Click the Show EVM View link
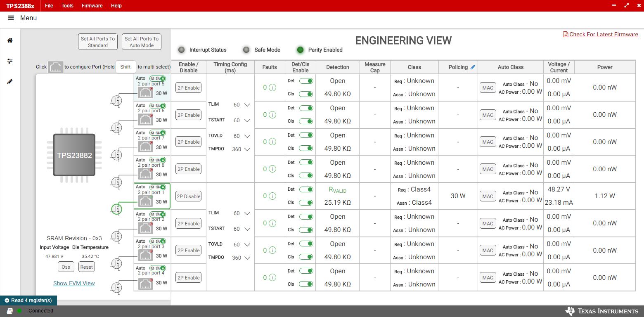Screen dimensions: 644x317 tap(74, 283)
